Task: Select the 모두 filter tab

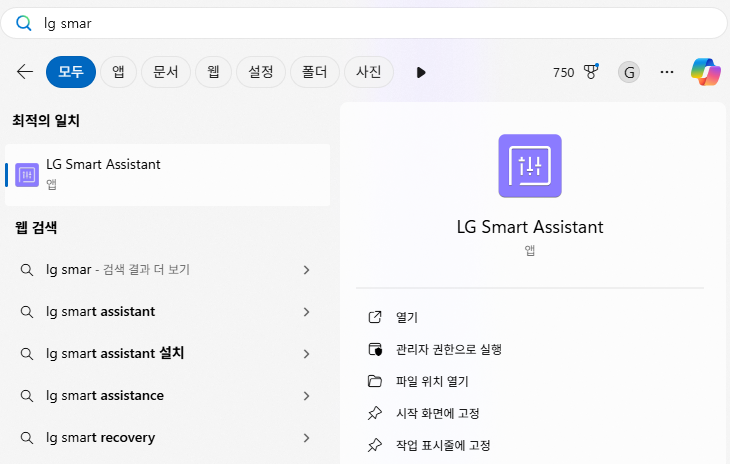Action: click(x=71, y=72)
